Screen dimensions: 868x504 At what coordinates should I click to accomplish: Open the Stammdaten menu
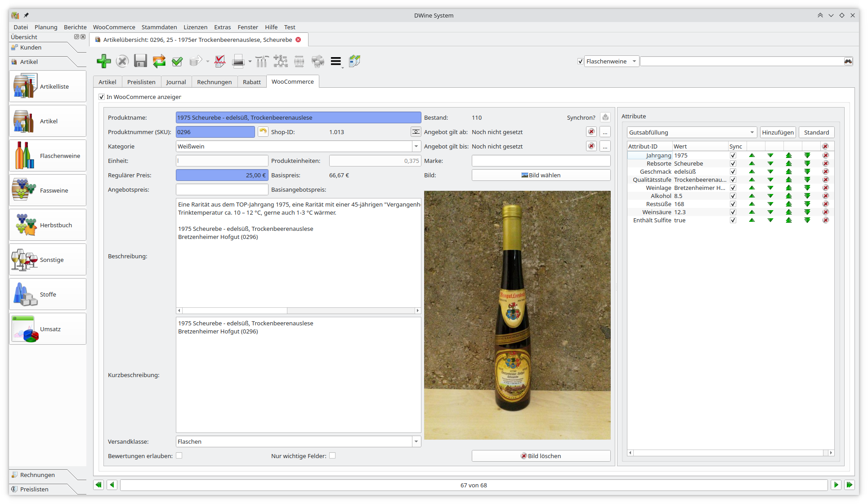pos(159,27)
